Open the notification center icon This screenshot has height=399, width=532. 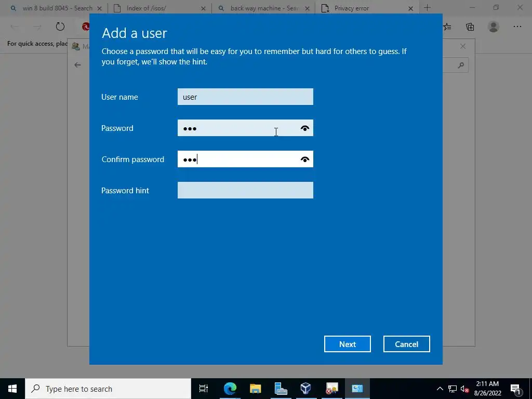(x=515, y=389)
